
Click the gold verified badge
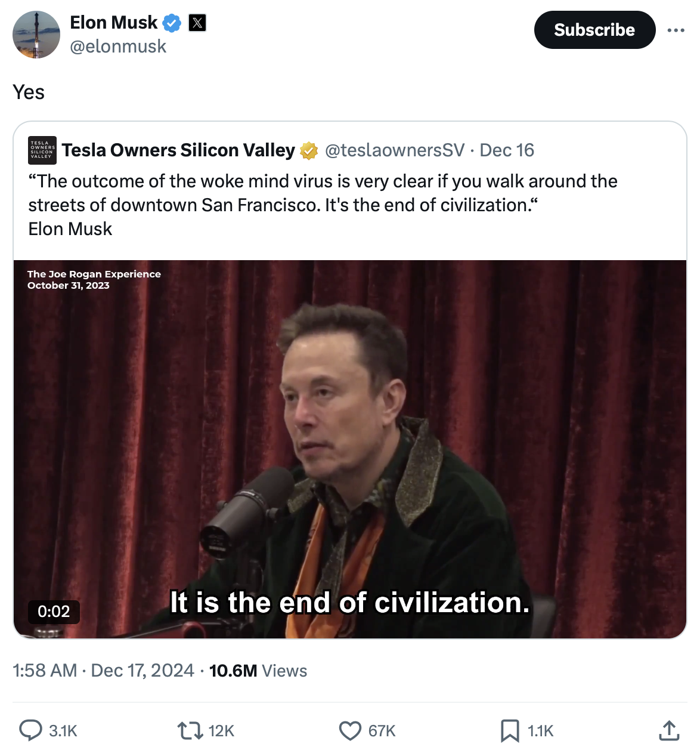click(309, 151)
